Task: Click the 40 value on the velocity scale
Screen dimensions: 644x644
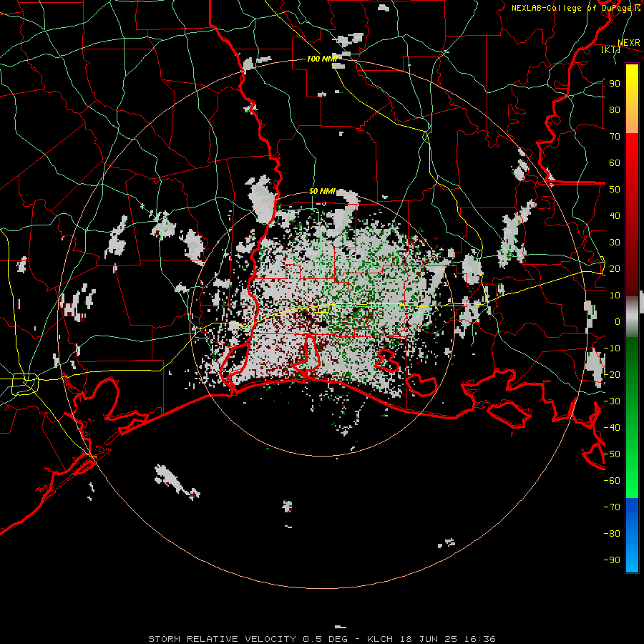Action: click(x=615, y=215)
